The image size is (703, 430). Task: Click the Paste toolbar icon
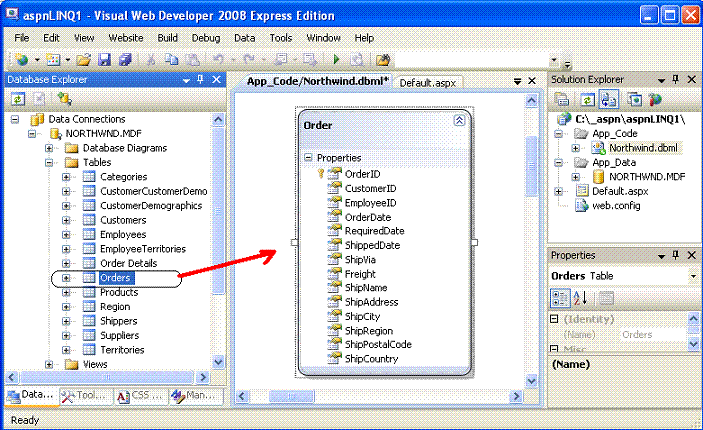tap(193, 60)
